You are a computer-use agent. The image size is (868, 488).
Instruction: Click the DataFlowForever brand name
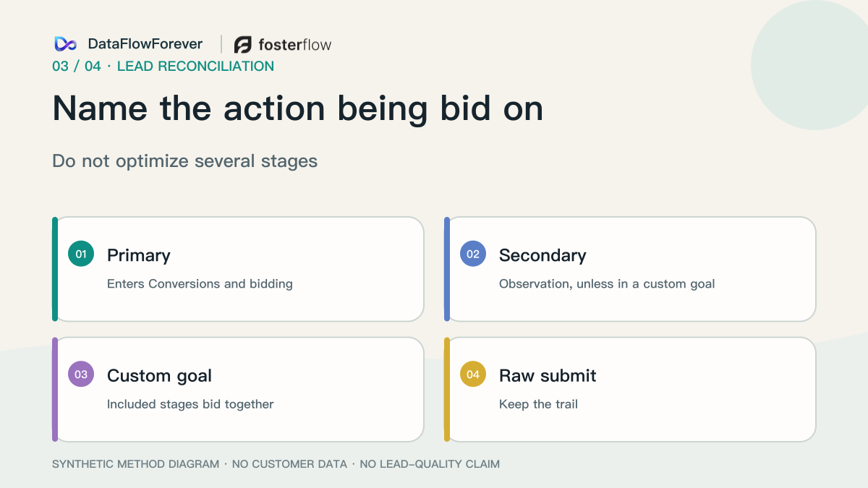[x=145, y=44]
